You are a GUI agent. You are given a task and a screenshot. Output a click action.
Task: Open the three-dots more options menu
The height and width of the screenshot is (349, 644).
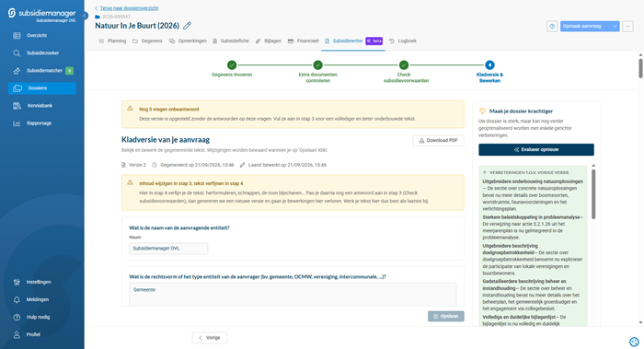627,27
